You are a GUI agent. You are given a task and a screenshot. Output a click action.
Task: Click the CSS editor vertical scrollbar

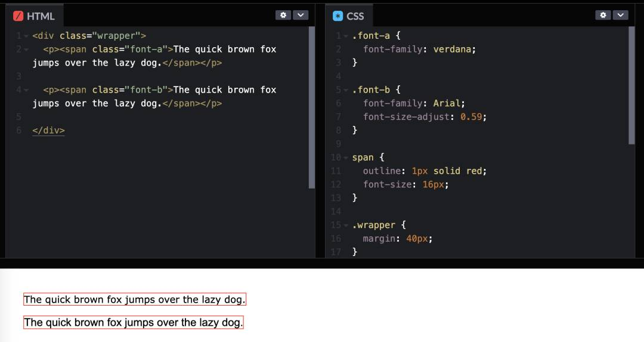click(631, 85)
